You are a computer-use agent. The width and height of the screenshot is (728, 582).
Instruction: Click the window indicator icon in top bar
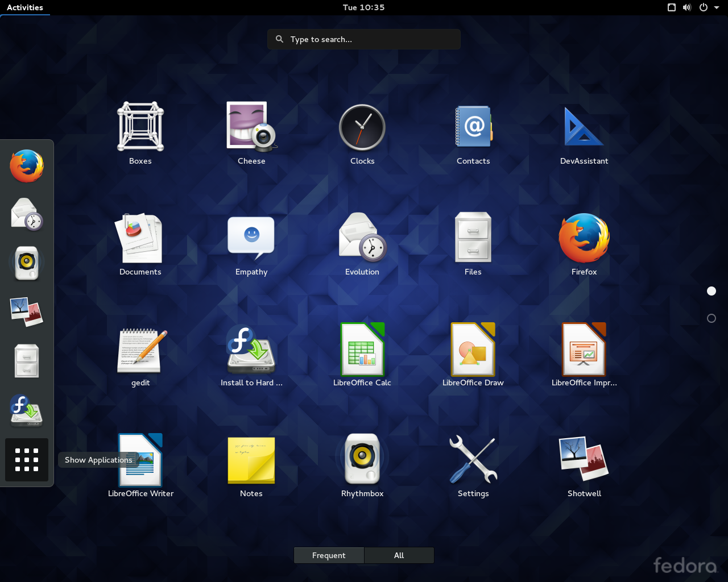[672, 7]
